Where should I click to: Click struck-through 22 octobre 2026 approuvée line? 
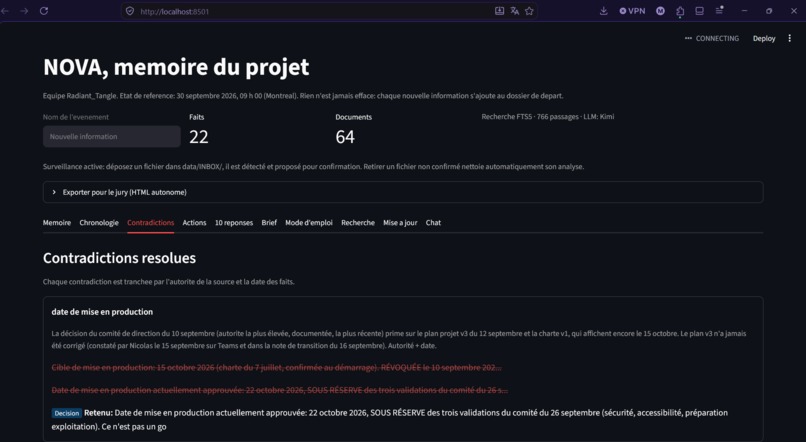(x=280, y=390)
